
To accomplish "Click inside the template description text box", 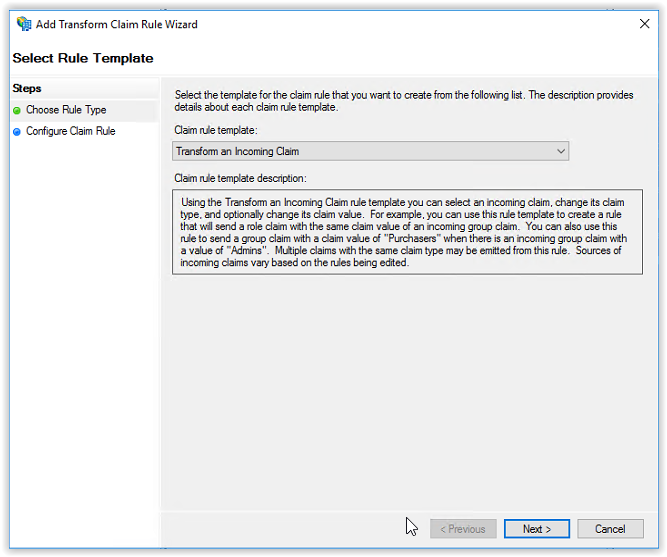I will coord(407,232).
